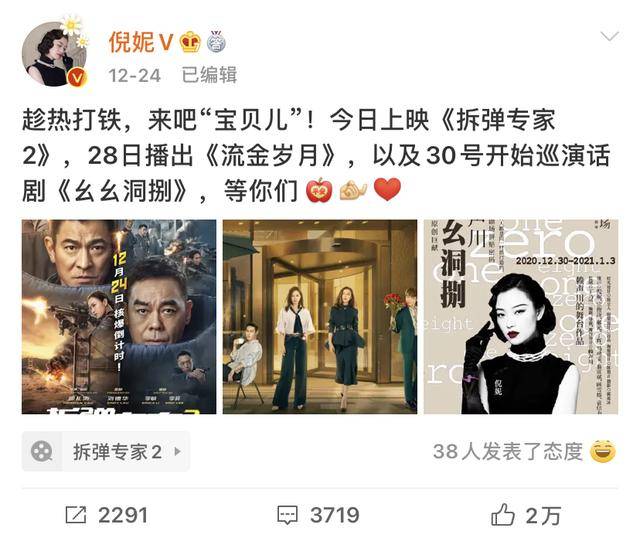
Task: Tap the 12-24 post date
Action: [x=135, y=75]
